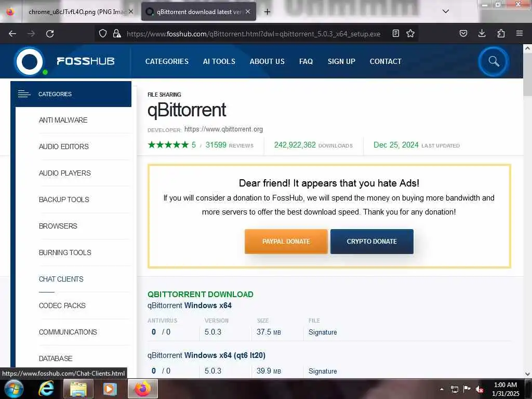Viewport: 532px width, 399px height.
Task: Click the 0 / 0 antivirus result for 37.5 MB
Action: pyautogui.click(x=161, y=332)
